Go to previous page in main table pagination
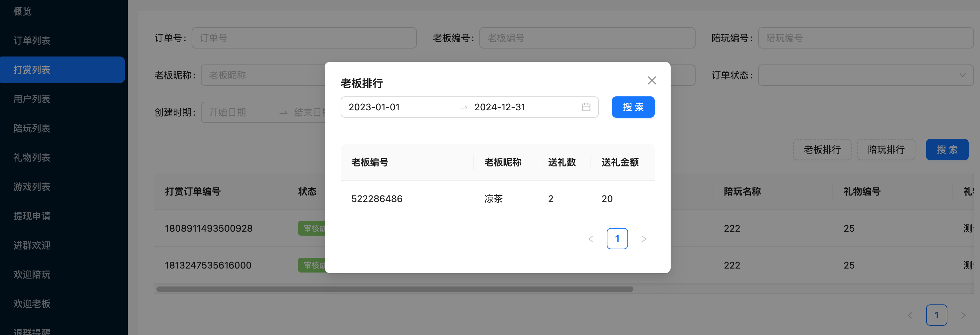 [x=909, y=315]
